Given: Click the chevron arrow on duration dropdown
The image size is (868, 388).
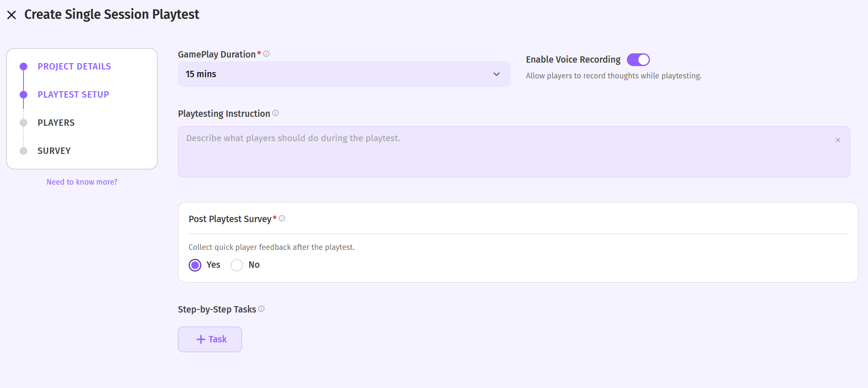Looking at the screenshot, I should [x=496, y=74].
